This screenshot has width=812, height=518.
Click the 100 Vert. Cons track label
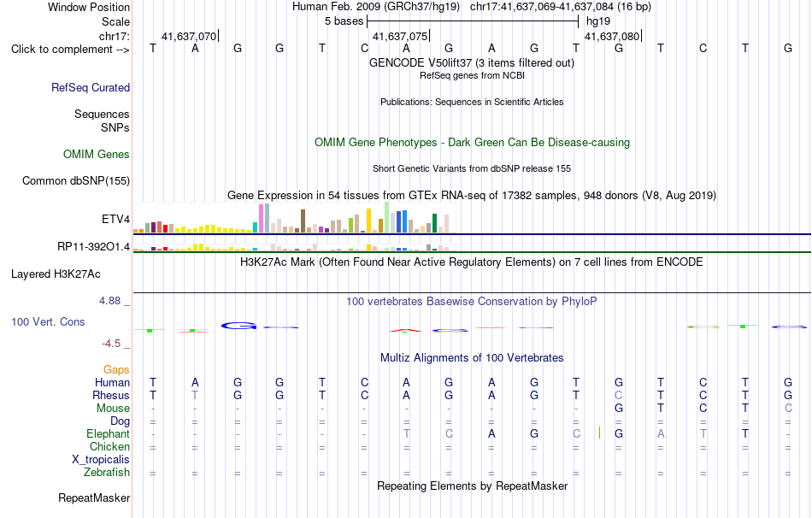pyautogui.click(x=48, y=321)
